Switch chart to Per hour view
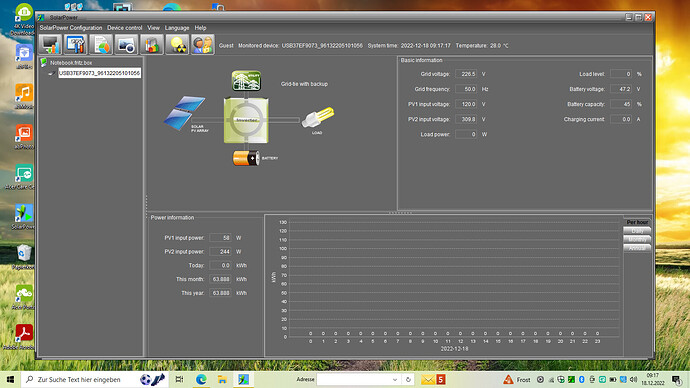The width and height of the screenshot is (690, 388). point(637,222)
